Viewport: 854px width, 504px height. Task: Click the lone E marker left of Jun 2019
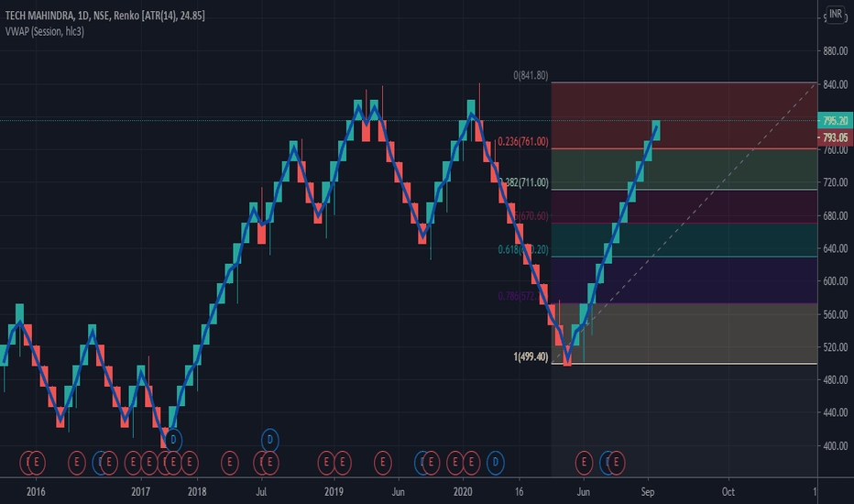[383, 463]
